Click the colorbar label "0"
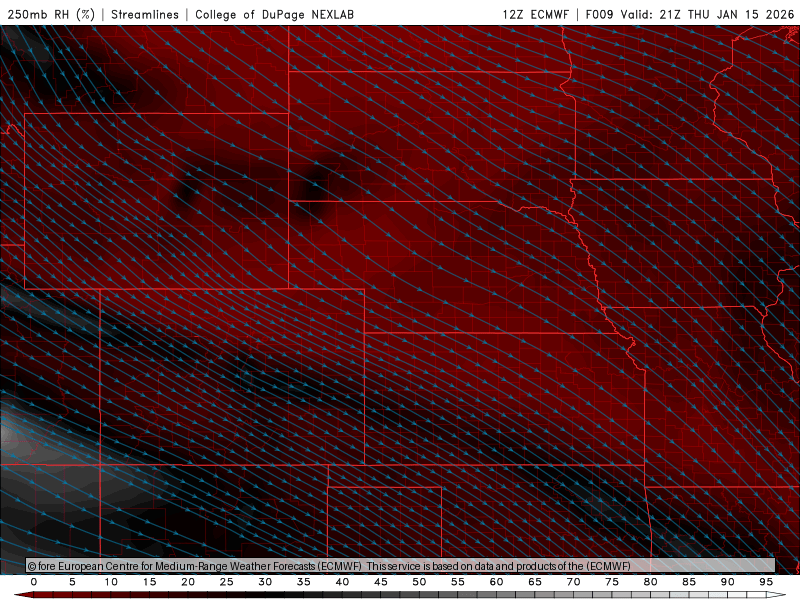Image resolution: width=800 pixels, height=600 pixels. point(34,582)
